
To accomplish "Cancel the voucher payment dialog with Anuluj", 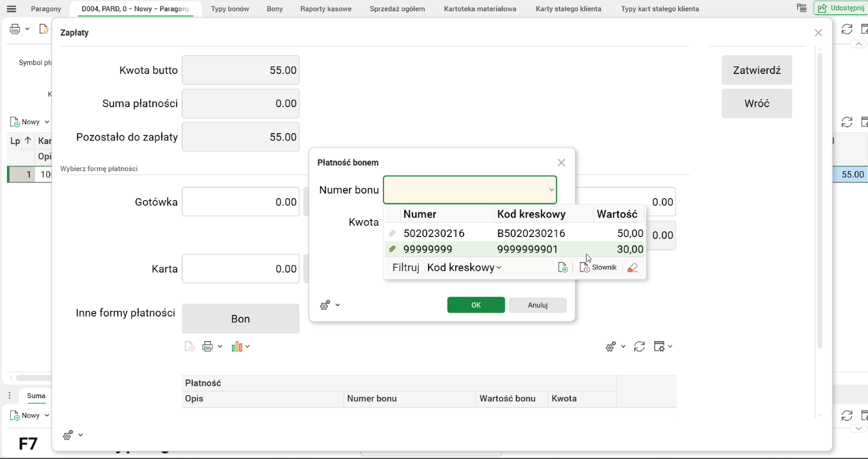I will coord(538,305).
